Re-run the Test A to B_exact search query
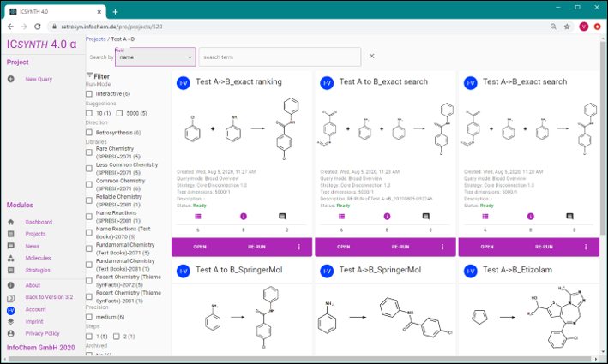608x364 pixels. point(400,247)
